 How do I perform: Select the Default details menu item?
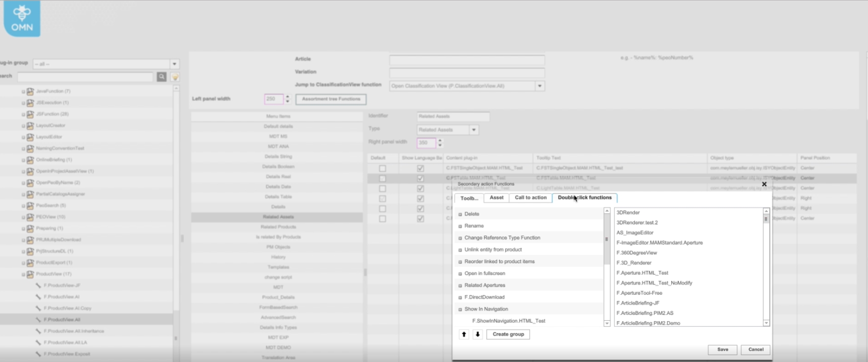[278, 127]
